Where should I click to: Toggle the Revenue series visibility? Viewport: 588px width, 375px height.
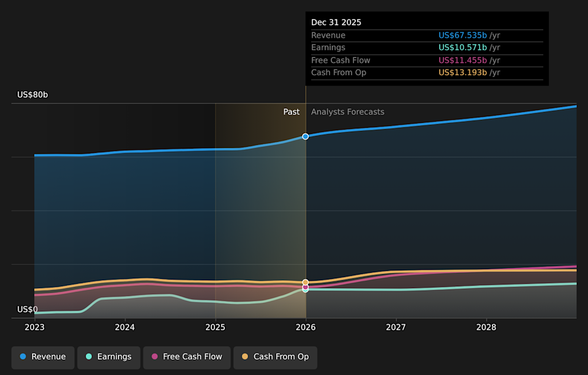click(43, 357)
